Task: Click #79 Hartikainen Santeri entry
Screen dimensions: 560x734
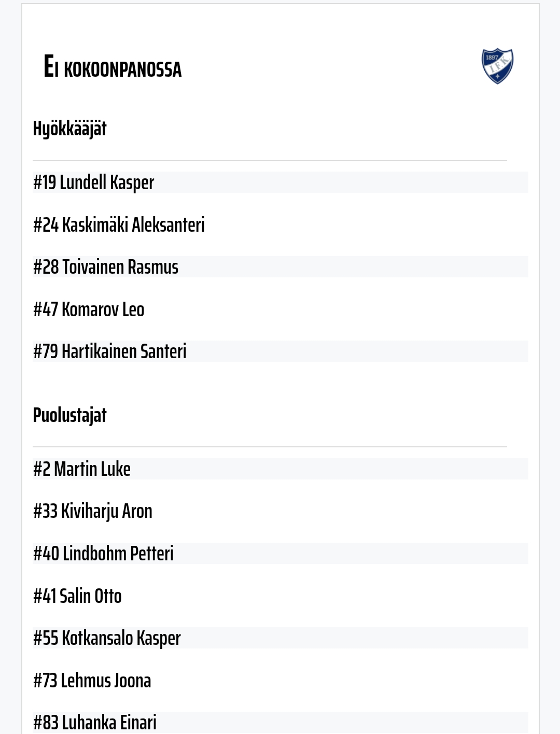Action: pyautogui.click(x=109, y=351)
